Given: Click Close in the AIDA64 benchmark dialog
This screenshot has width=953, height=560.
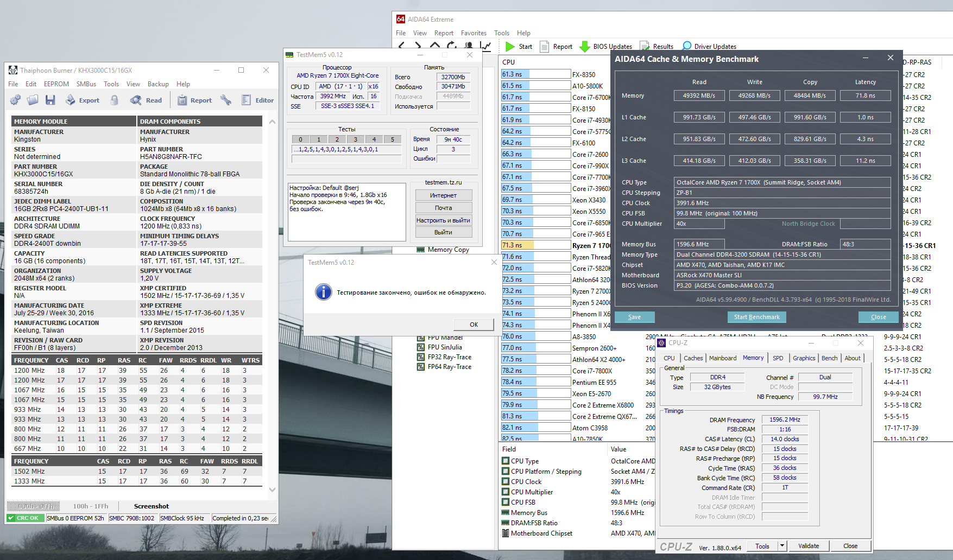Looking at the screenshot, I should pos(878,317).
